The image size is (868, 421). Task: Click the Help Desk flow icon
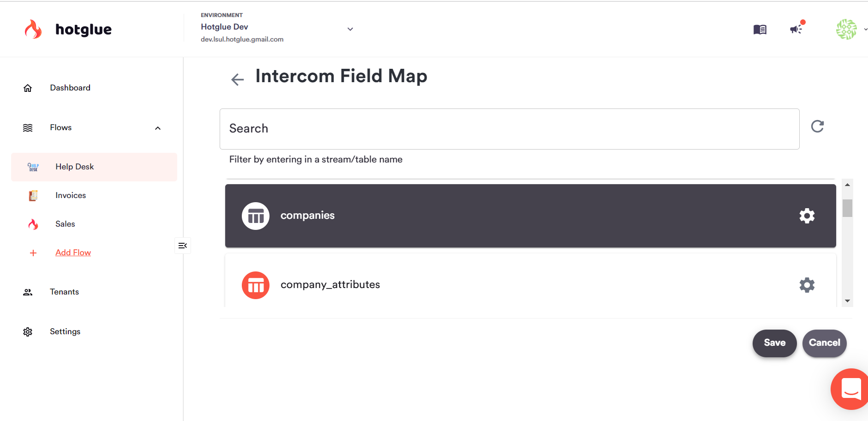pyautogui.click(x=33, y=167)
